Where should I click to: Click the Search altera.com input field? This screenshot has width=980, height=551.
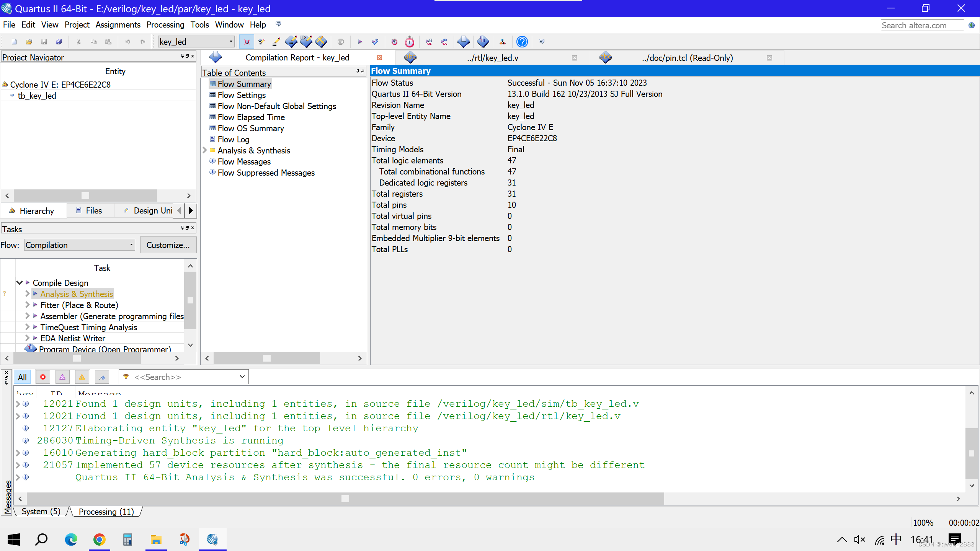(922, 25)
